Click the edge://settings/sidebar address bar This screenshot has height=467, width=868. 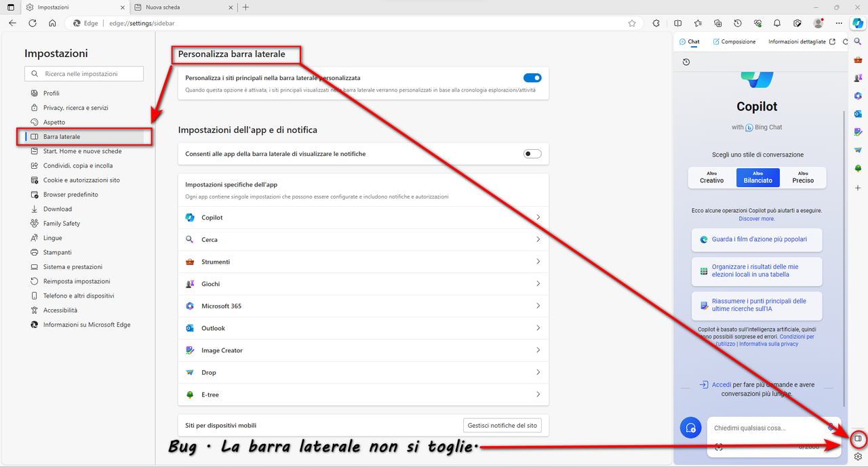(355, 22)
